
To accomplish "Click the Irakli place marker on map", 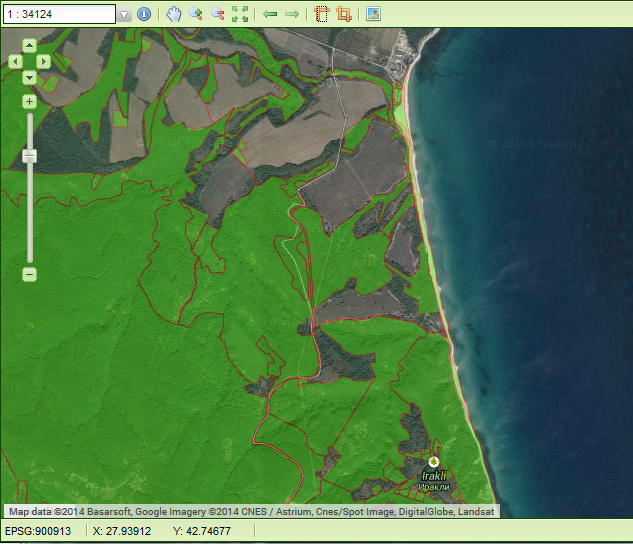I will click(434, 462).
